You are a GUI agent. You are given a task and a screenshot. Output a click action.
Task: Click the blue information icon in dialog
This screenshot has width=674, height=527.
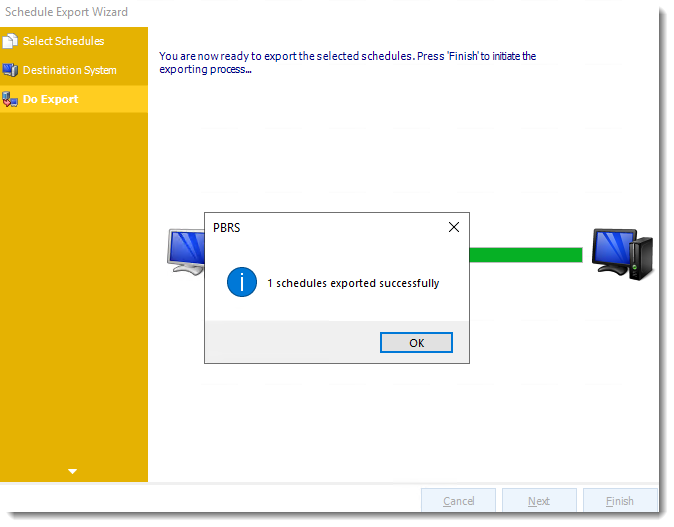[x=242, y=282]
